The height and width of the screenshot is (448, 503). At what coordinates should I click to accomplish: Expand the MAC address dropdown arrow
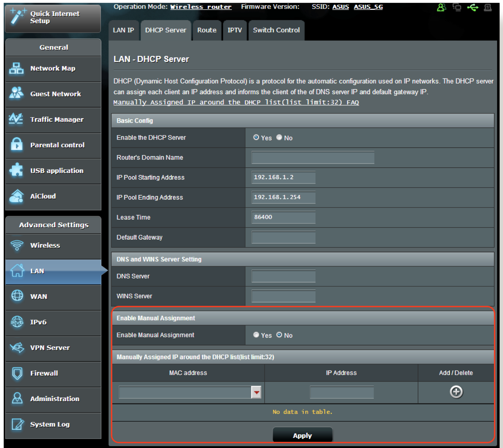tap(257, 392)
